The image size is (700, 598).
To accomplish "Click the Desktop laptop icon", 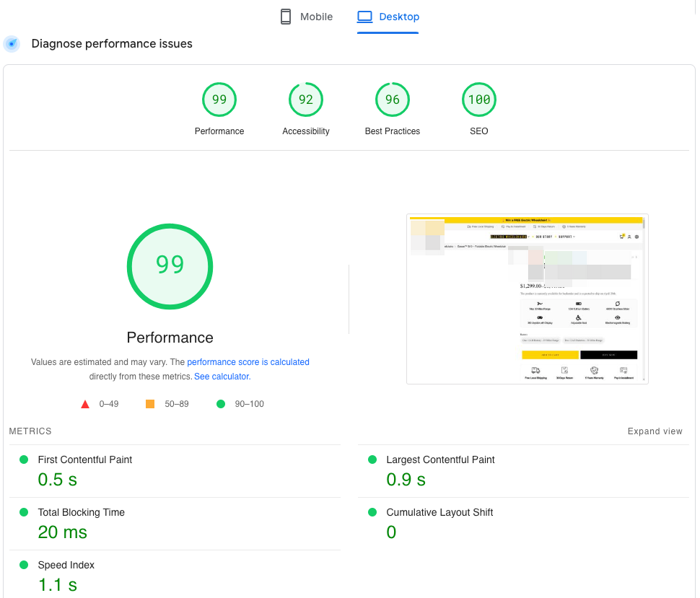I will pos(364,17).
